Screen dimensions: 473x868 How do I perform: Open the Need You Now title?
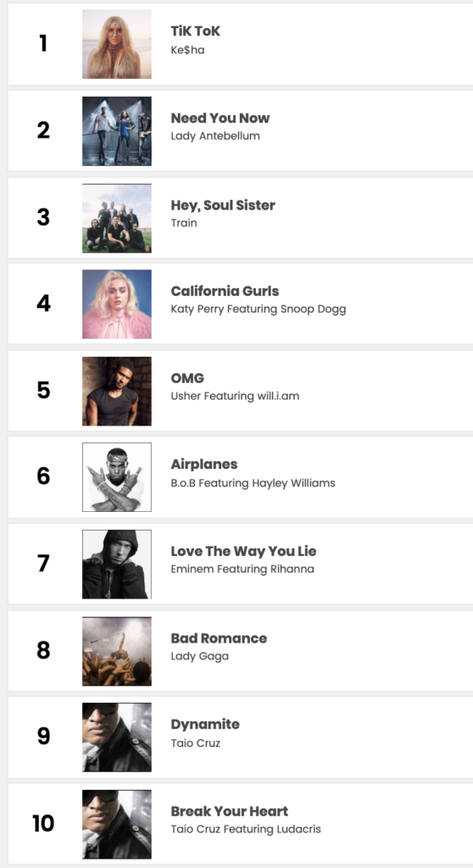(220, 118)
